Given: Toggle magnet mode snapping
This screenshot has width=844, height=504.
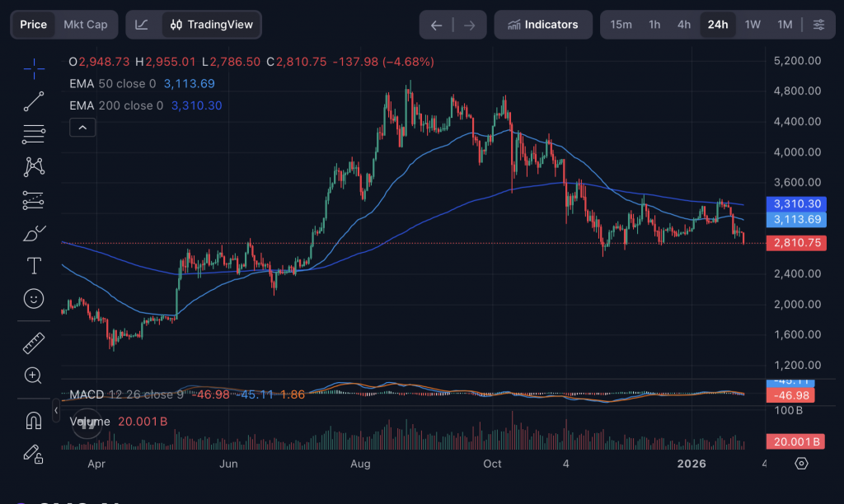Looking at the screenshot, I should tap(34, 421).
